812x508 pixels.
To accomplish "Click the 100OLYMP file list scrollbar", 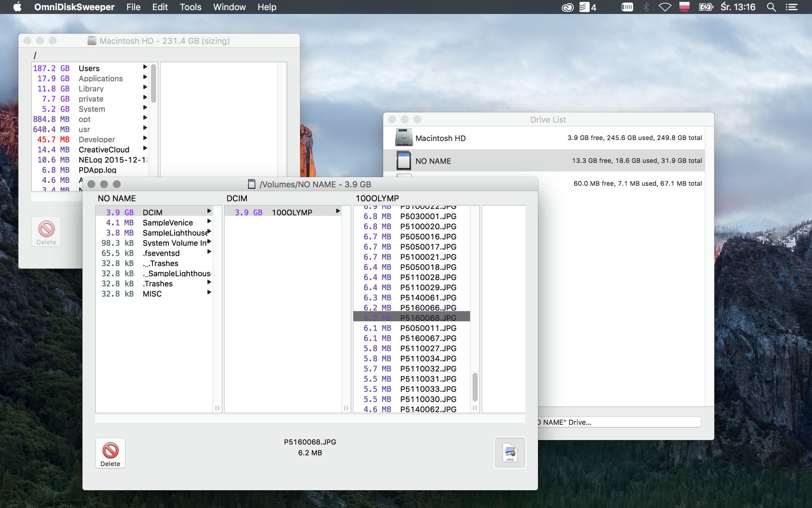I will (x=475, y=387).
